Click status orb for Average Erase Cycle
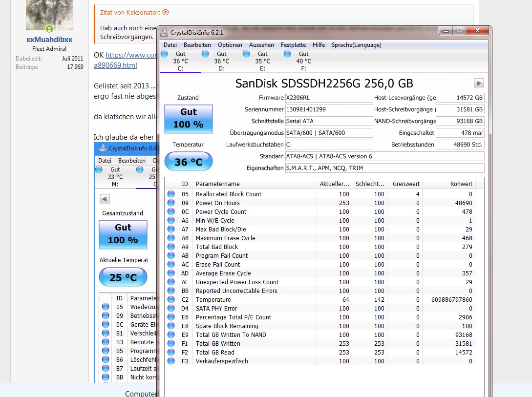532x397 pixels. (171, 273)
